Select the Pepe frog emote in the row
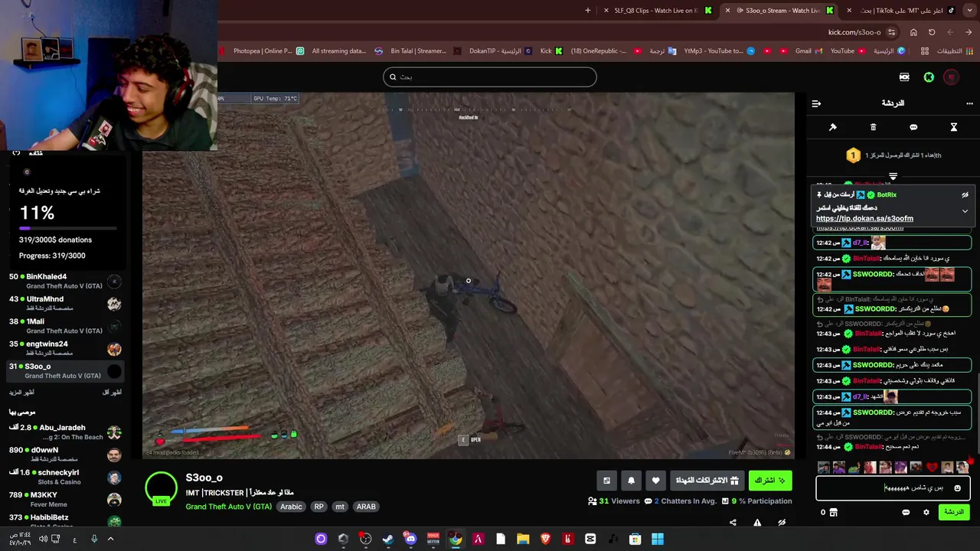This screenshot has height=551, width=980. 854,467
